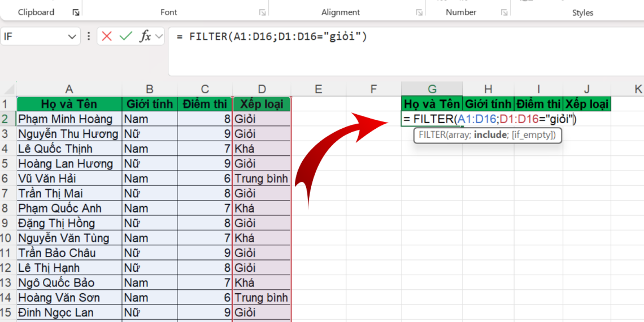Viewport: 644px width, 322px height.
Task: Click the chevron beside the fx button
Action: click(159, 37)
